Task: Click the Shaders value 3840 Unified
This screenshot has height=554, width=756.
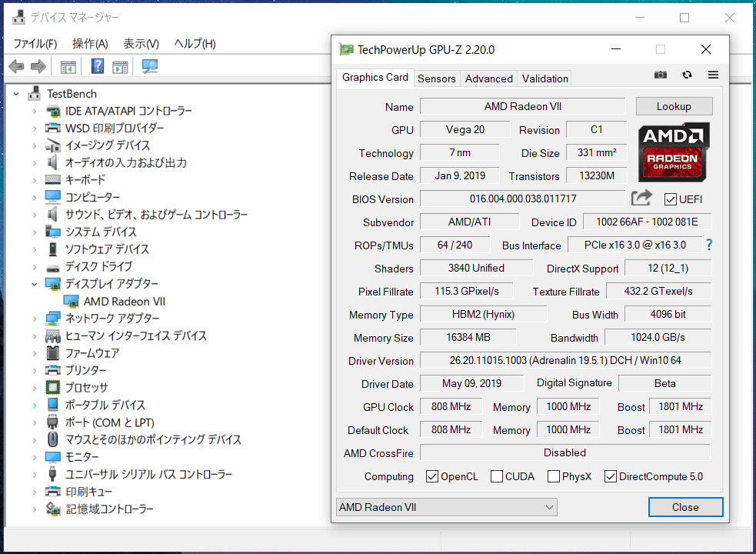Action: coord(476,268)
